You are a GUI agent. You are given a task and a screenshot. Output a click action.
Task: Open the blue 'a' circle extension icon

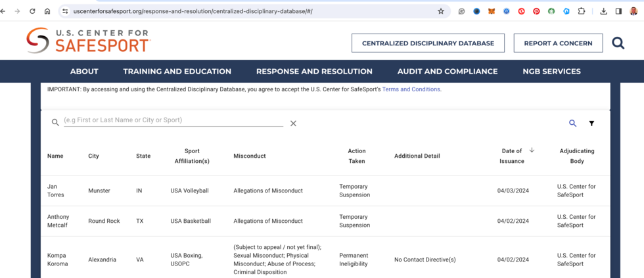pyautogui.click(x=507, y=11)
